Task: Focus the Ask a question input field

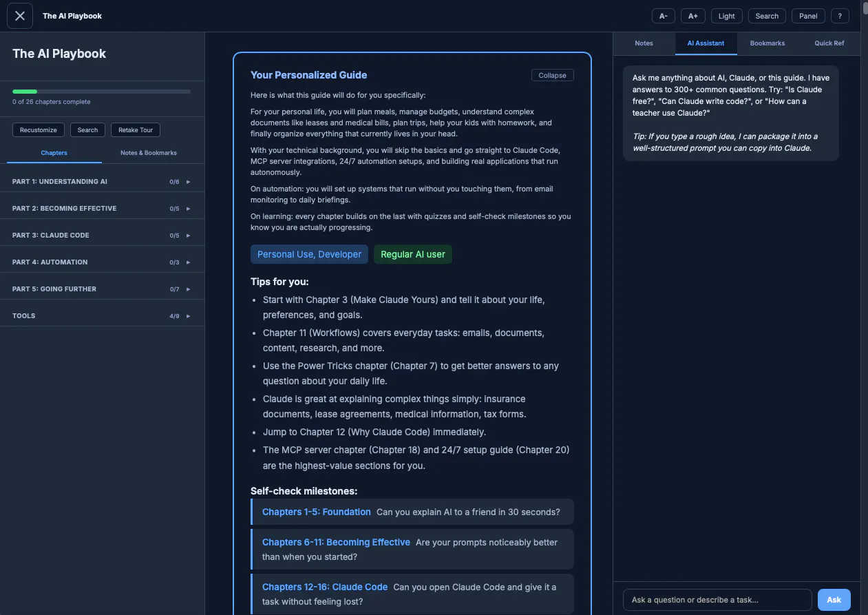Action: click(717, 600)
